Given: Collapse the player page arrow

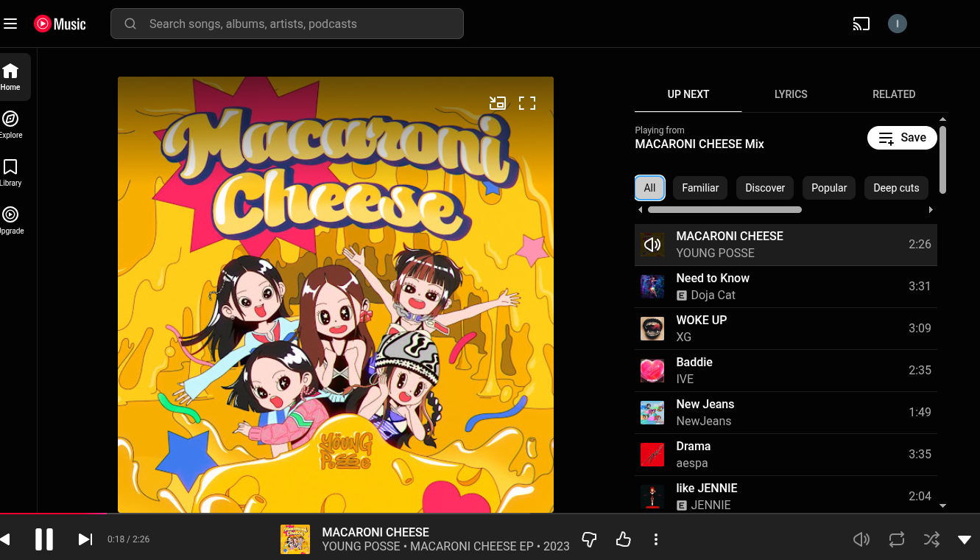Looking at the screenshot, I should [x=965, y=539].
